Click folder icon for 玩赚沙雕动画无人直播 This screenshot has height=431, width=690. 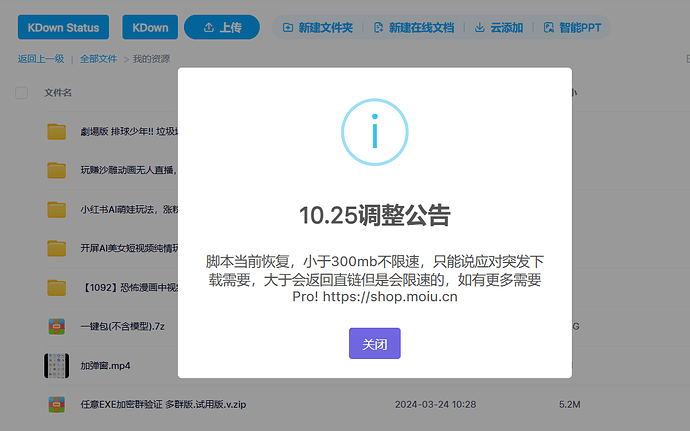57,170
